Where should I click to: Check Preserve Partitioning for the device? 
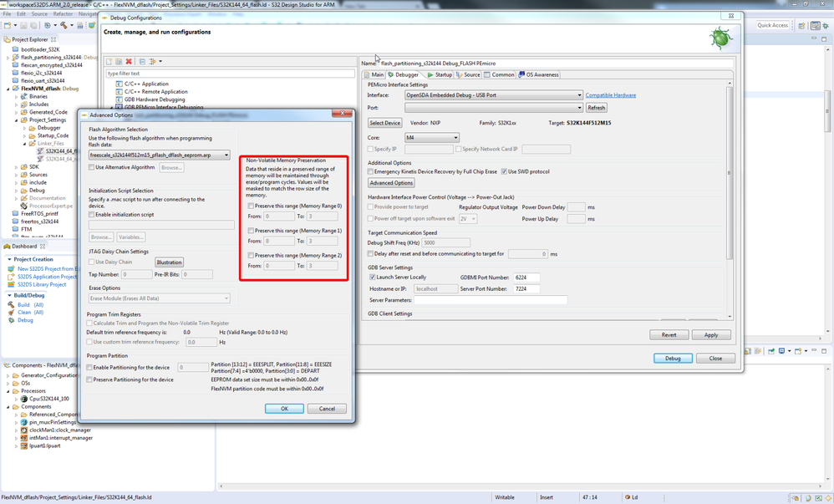[89, 379]
